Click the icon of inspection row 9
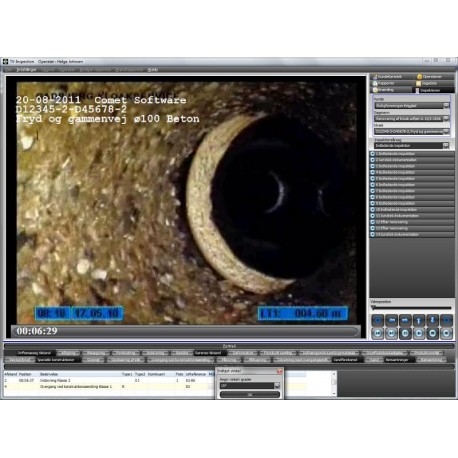The image size is (458, 458). 373,203
